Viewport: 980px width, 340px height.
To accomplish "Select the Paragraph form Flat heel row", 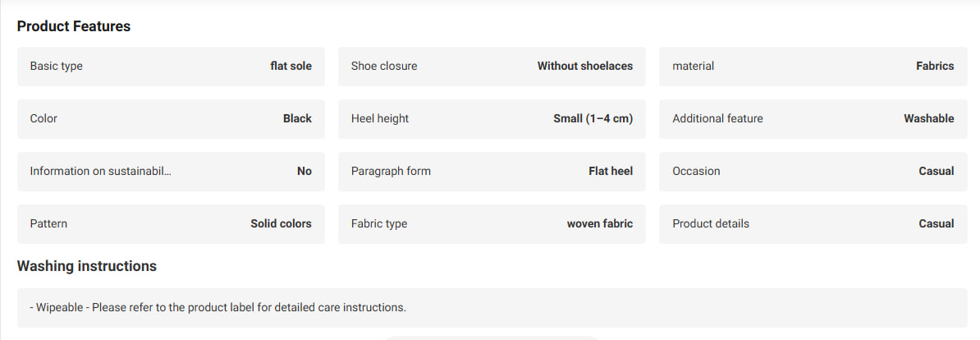I will [x=492, y=172].
